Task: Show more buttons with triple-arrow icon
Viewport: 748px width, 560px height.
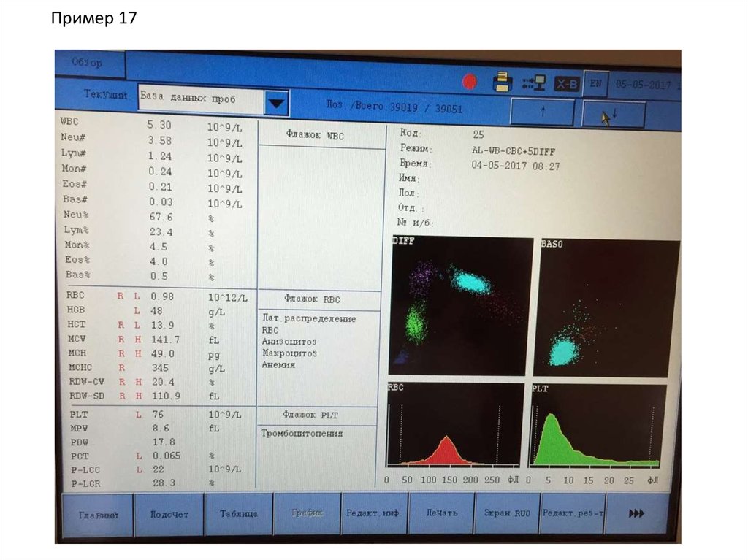Action: coord(636,514)
